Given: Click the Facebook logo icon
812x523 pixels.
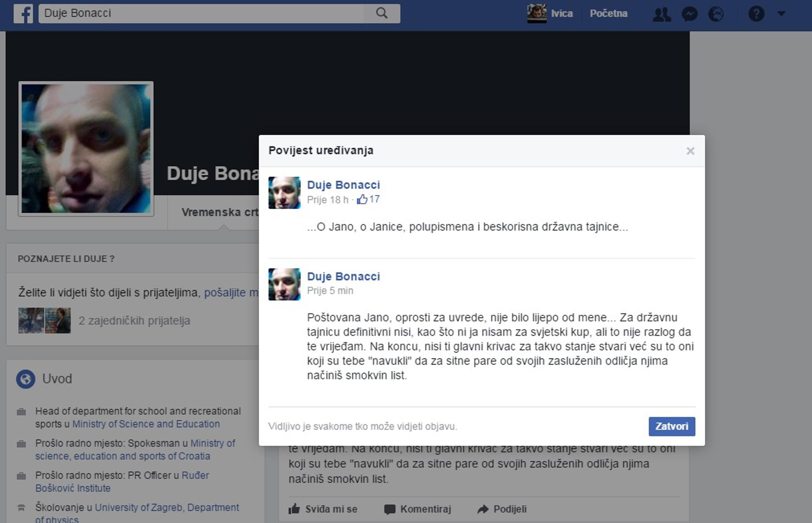Looking at the screenshot, I should pos(23,14).
